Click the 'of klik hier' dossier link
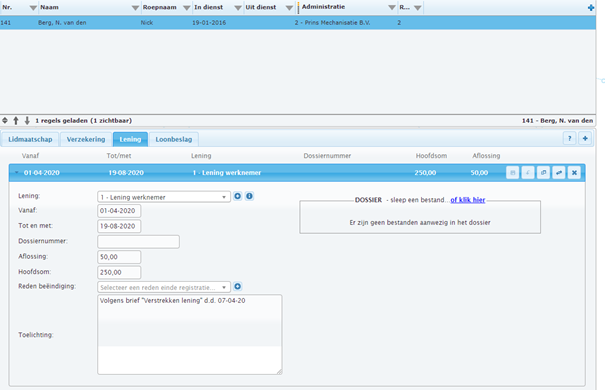 click(x=468, y=200)
